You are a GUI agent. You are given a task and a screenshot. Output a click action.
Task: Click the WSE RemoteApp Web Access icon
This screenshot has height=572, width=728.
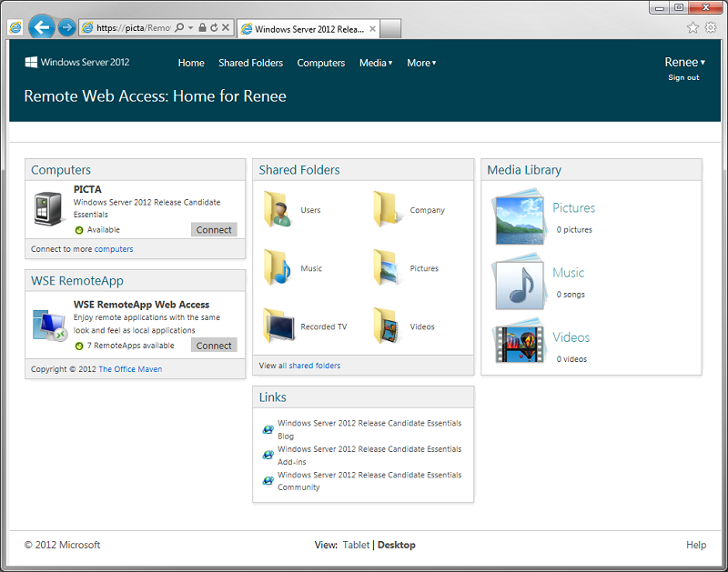(x=50, y=325)
